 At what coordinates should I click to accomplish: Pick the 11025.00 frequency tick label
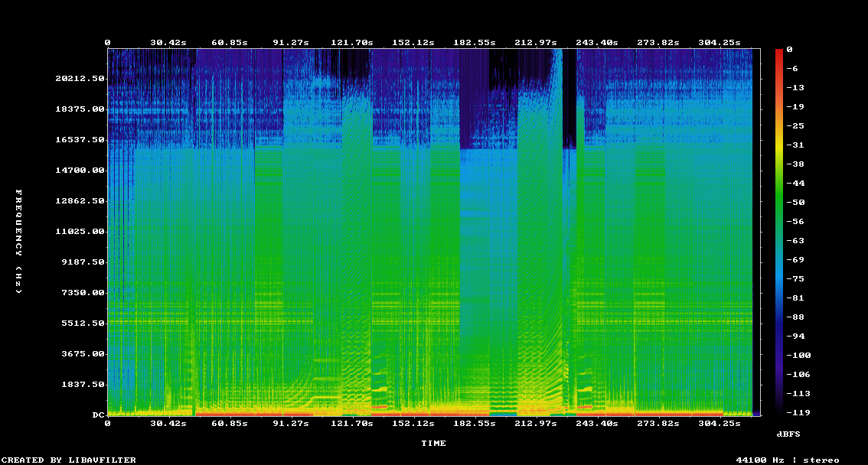79,232
